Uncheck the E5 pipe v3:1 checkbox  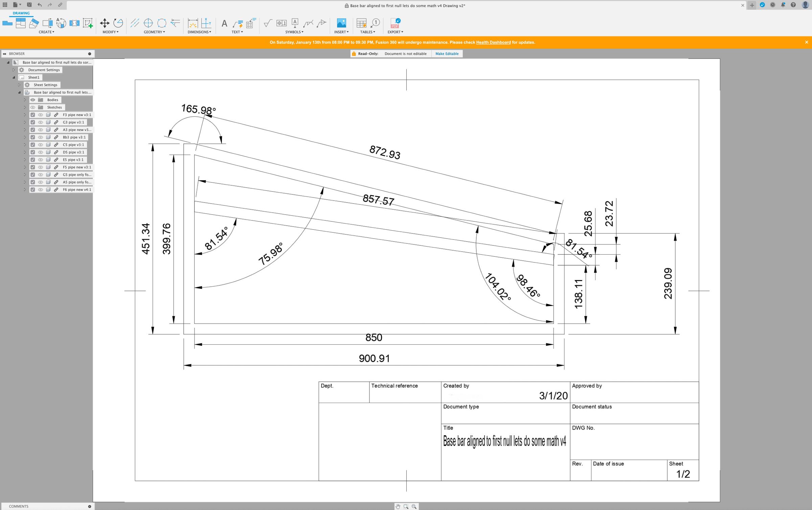33,160
